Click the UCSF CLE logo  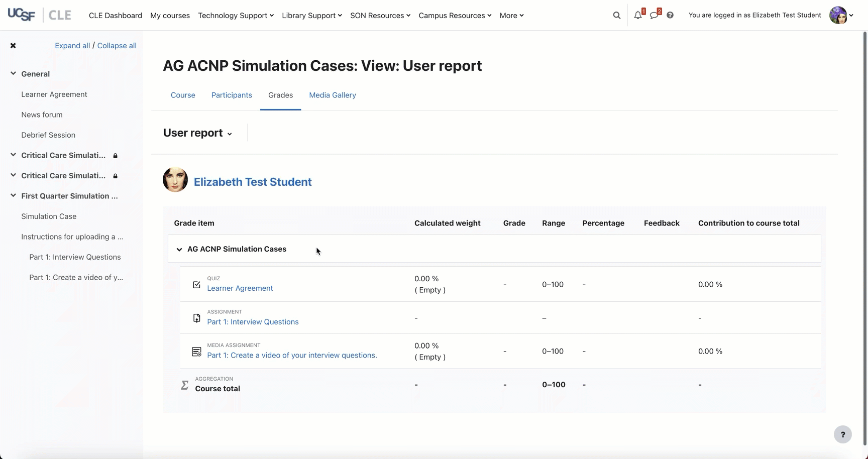[x=39, y=15]
